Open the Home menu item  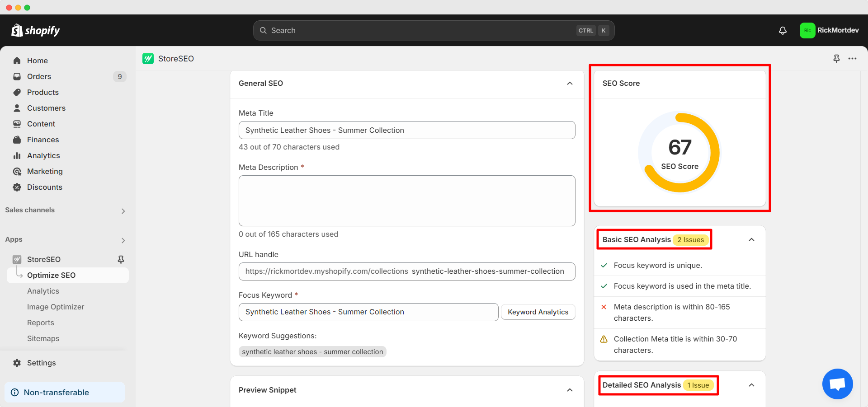click(68, 61)
